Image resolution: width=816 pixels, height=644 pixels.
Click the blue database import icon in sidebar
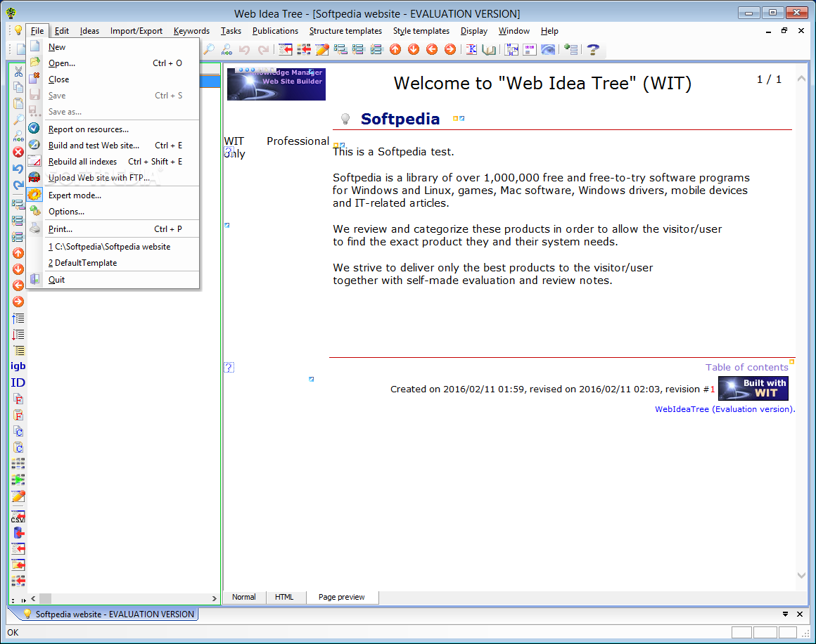[18, 533]
